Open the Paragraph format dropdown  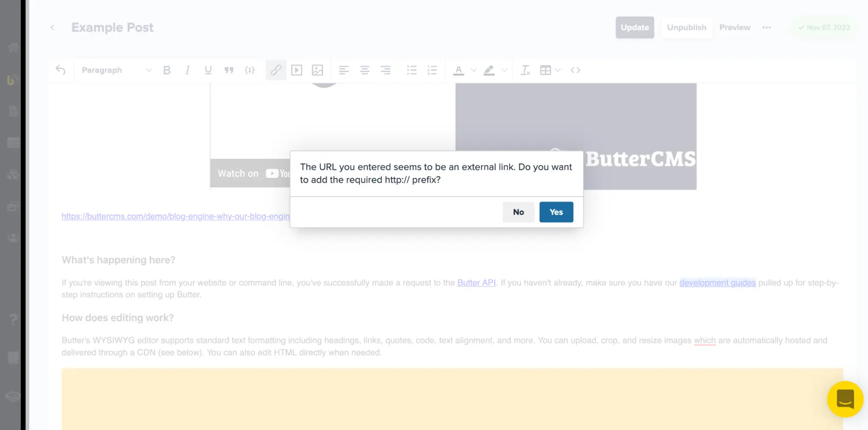(116, 70)
